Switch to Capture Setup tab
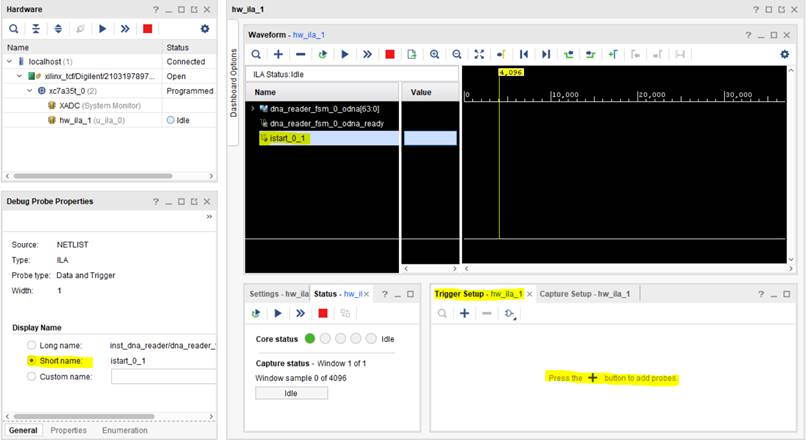Screen dimensions: 808x440 point(586,294)
